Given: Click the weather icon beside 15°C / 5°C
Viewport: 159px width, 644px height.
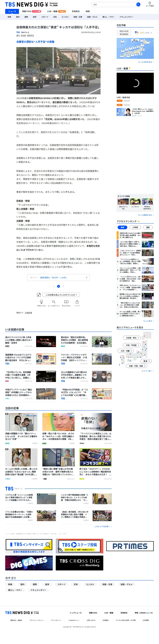Looking at the screenshot, I should 137,33.
